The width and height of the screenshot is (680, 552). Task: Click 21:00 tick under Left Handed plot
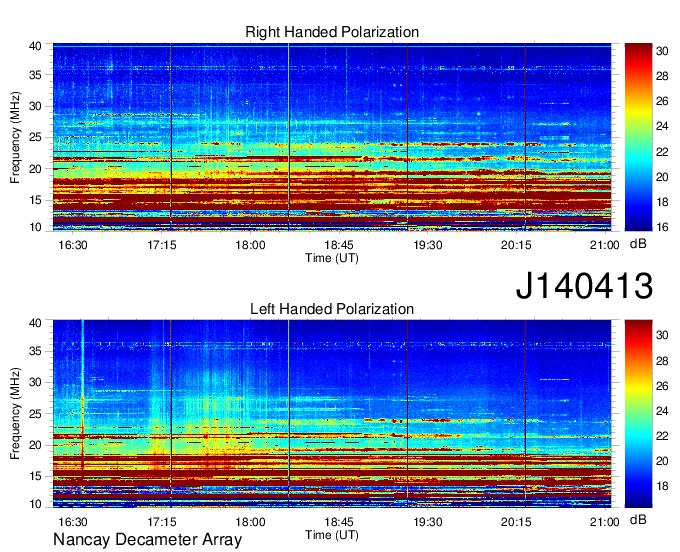coord(605,522)
